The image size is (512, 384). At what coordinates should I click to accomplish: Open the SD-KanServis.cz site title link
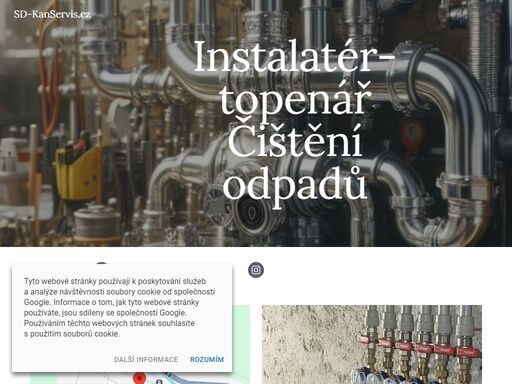click(52, 14)
